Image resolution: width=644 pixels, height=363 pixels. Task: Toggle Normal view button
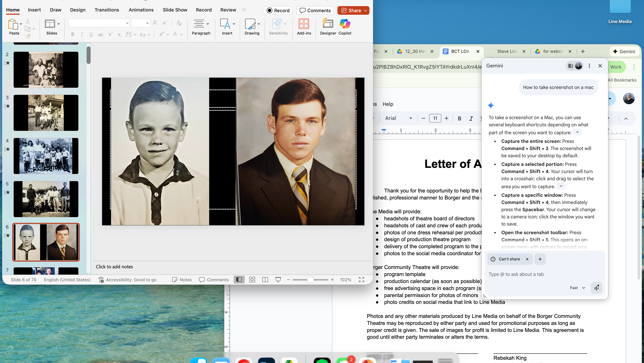pos(239,279)
